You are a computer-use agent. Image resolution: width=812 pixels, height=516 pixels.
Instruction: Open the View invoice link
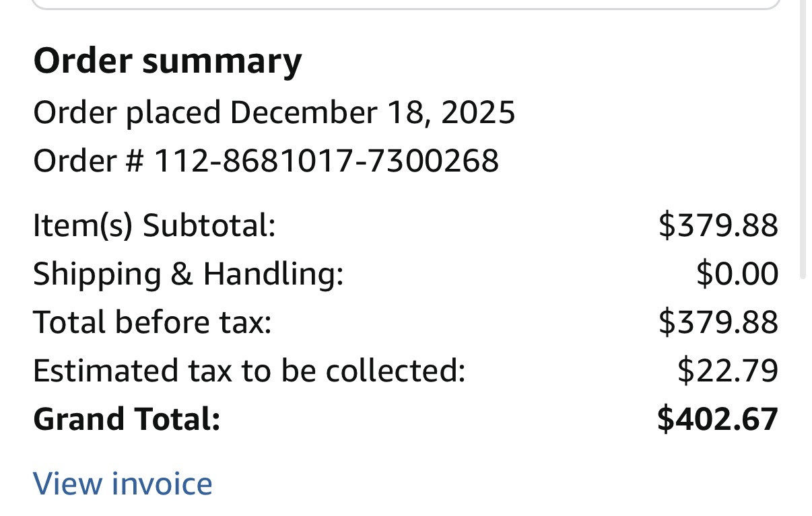tap(123, 483)
